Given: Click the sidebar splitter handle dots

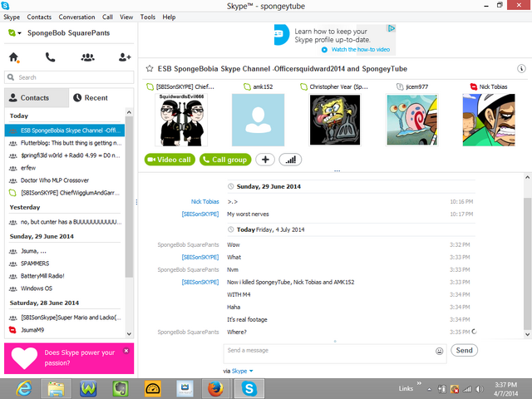Looking at the screenshot, I should [136, 202].
